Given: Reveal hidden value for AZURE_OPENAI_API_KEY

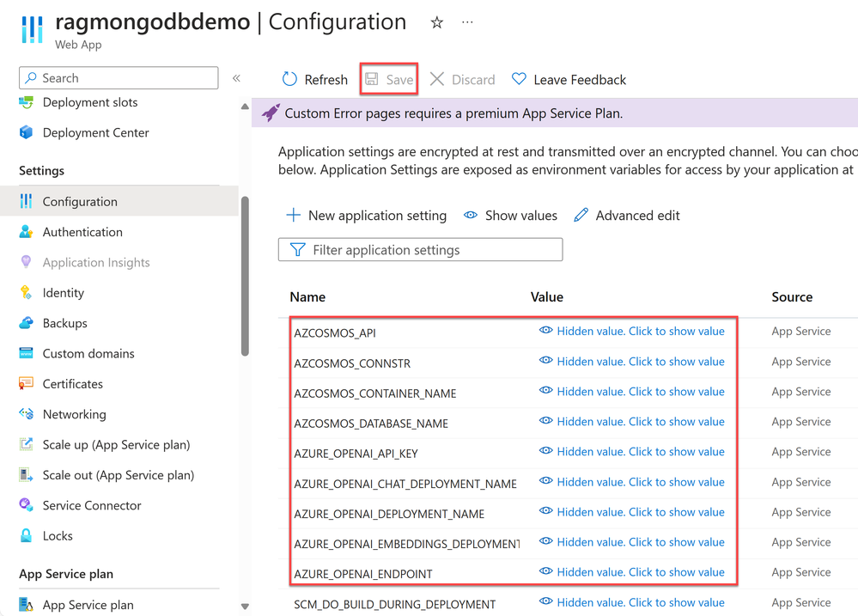Looking at the screenshot, I should click(x=632, y=452).
